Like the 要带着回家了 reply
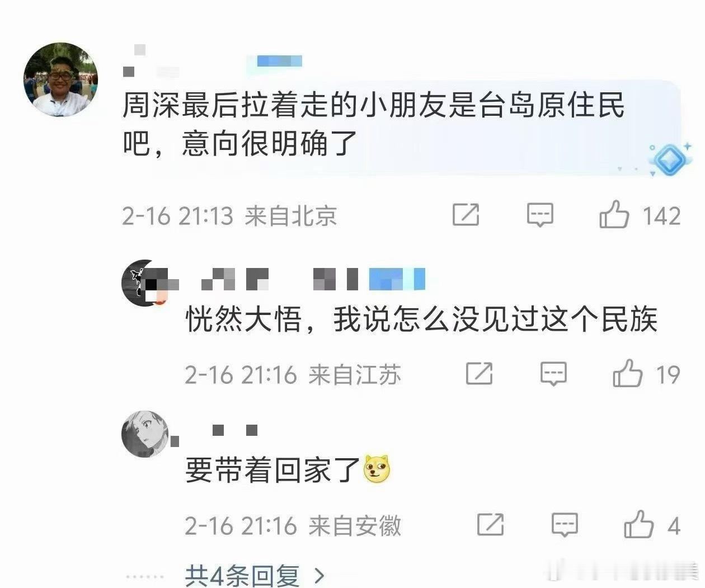Screen dimensions: 705x588 (638, 525)
